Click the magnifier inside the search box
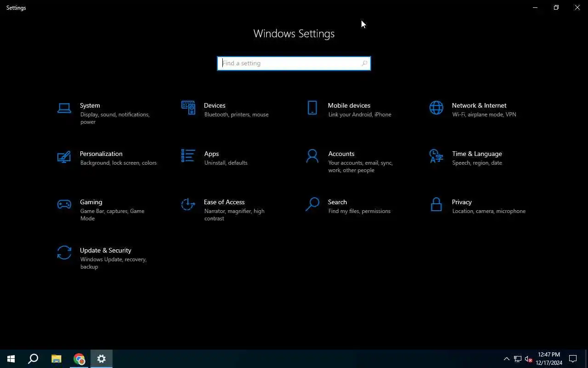 point(364,63)
